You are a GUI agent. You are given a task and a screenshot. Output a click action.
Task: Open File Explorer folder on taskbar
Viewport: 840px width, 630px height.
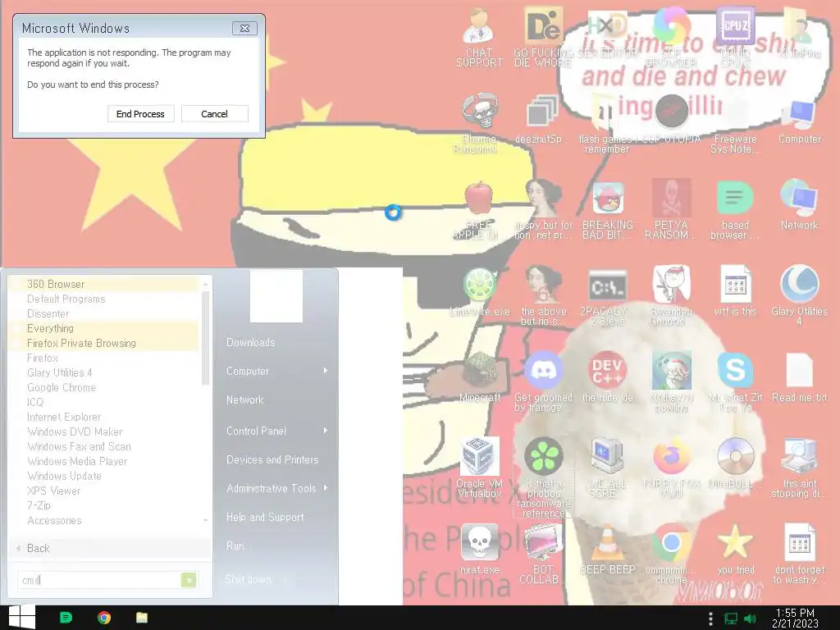141,618
